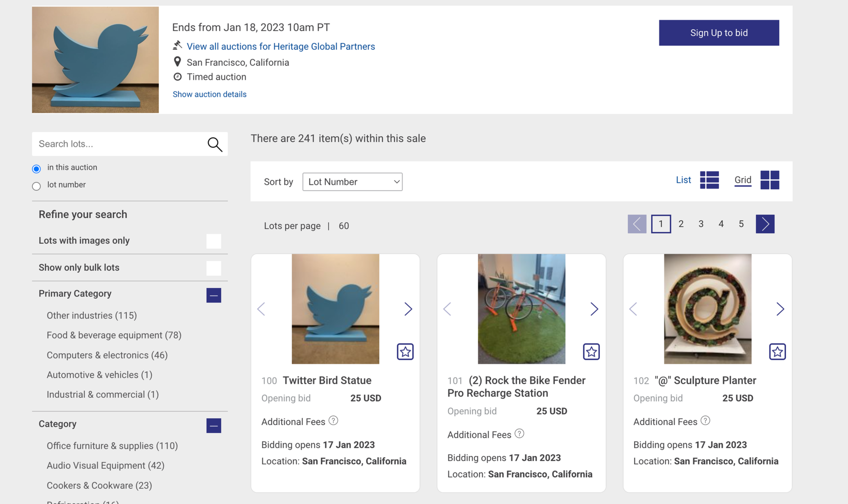Filter by Automotive & vehicles (1)

99,375
